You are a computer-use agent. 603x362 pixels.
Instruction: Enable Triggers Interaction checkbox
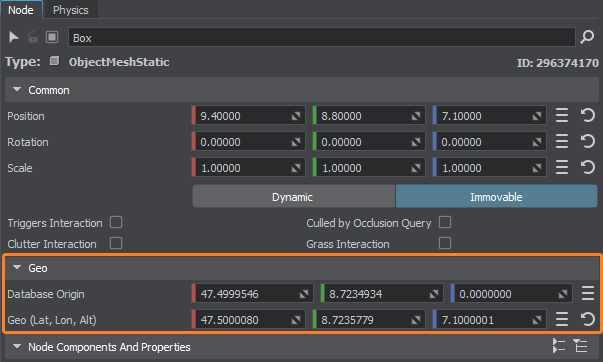[x=116, y=222]
